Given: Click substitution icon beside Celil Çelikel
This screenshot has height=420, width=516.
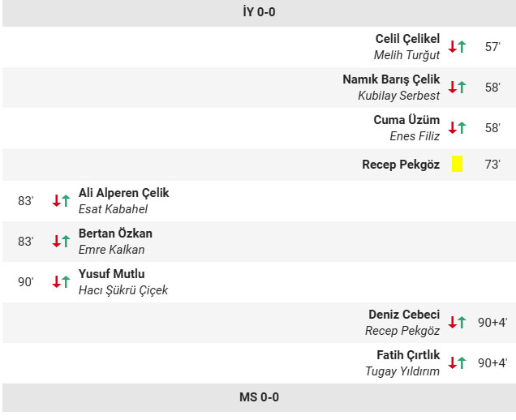Looking at the screenshot, I should 458,47.
